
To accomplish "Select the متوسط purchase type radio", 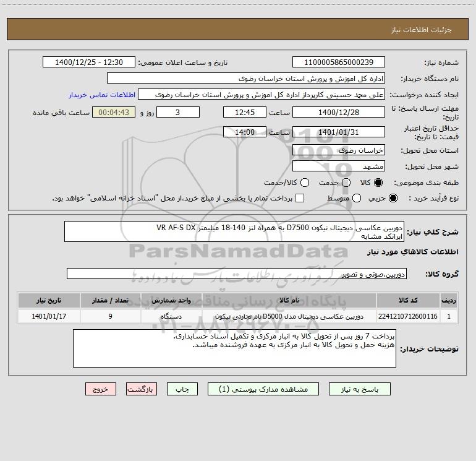I will pos(357,198).
